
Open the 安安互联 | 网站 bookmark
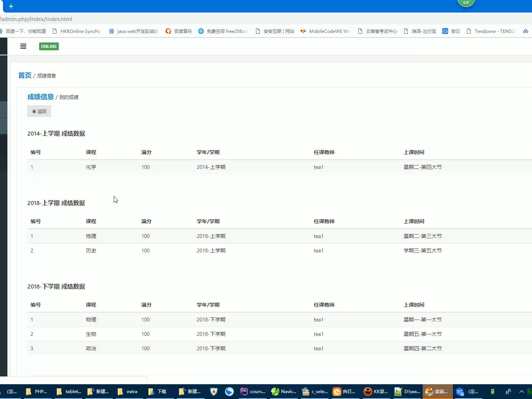pyautogui.click(x=275, y=31)
